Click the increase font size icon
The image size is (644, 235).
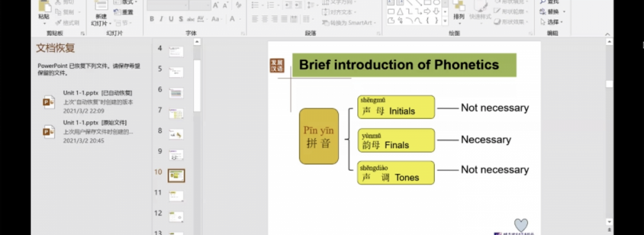point(216,5)
